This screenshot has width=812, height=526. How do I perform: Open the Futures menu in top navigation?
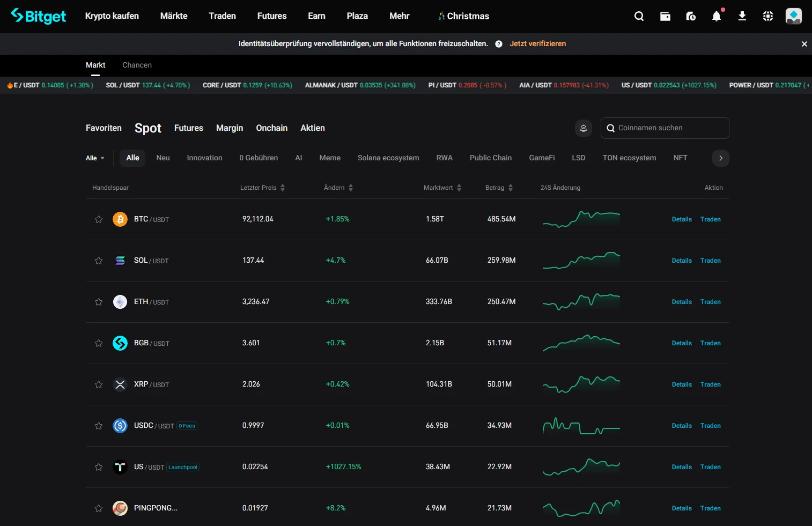(272, 16)
